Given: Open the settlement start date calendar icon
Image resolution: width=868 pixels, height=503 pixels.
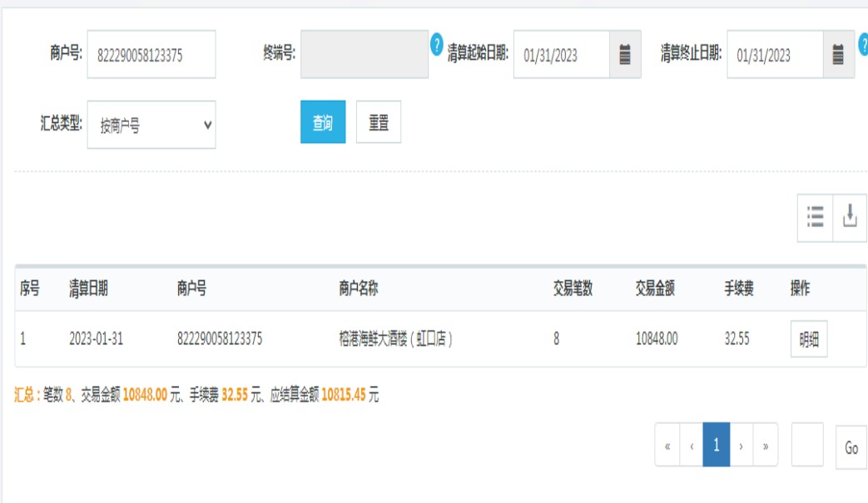Looking at the screenshot, I should (625, 55).
